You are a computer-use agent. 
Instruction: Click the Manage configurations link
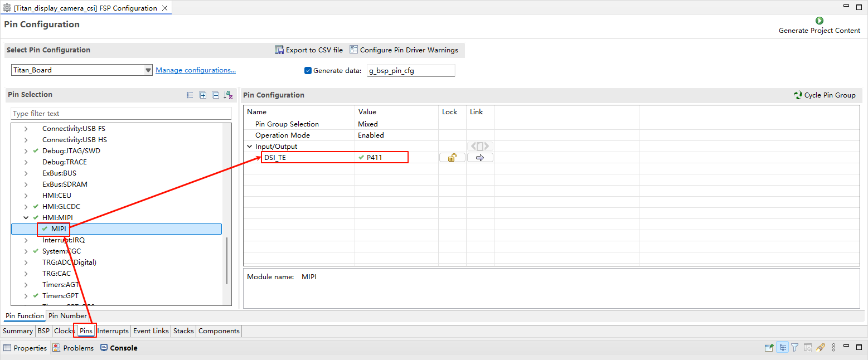(195, 70)
